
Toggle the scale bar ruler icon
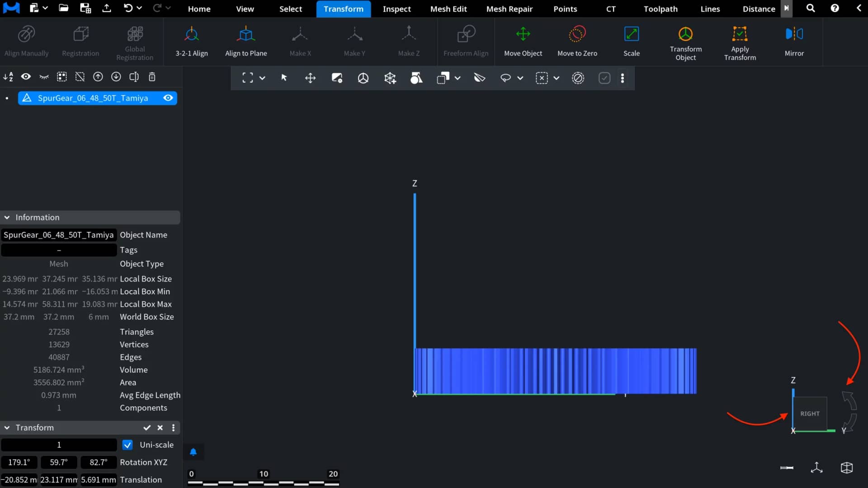[787, 468]
